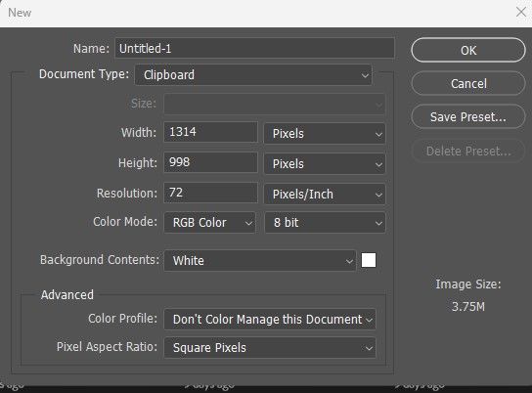Image resolution: width=532 pixels, height=393 pixels.
Task: Close the New dialog with the X
Action: pyautogui.click(x=521, y=12)
